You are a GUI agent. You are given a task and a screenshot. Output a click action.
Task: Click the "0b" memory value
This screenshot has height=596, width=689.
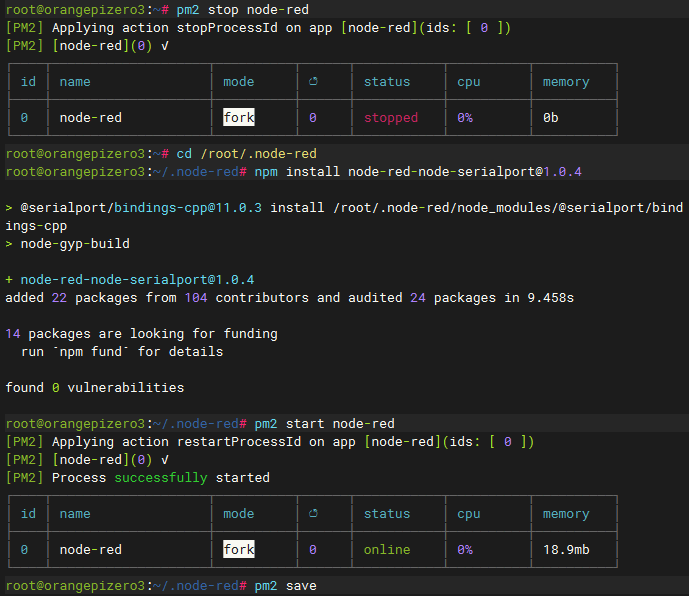tap(551, 118)
